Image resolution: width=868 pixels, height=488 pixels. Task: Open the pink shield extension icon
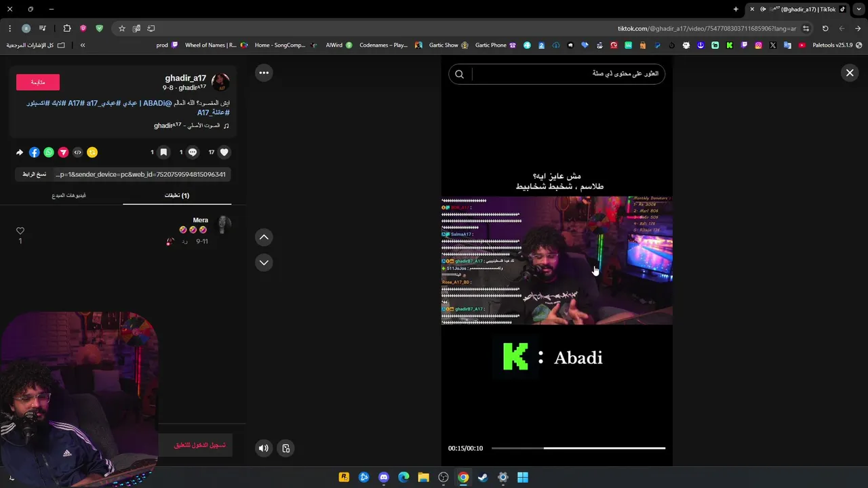coord(83,28)
